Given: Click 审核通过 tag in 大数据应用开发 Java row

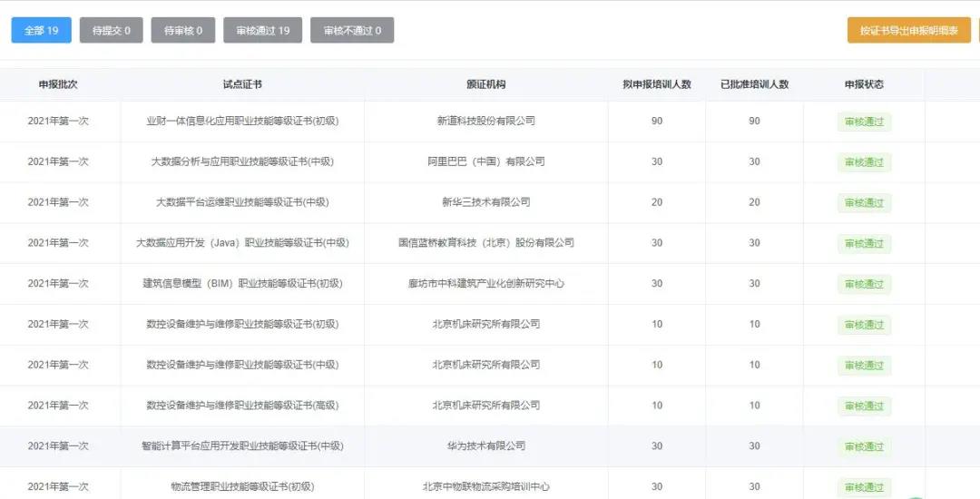Looking at the screenshot, I should pos(865,243).
